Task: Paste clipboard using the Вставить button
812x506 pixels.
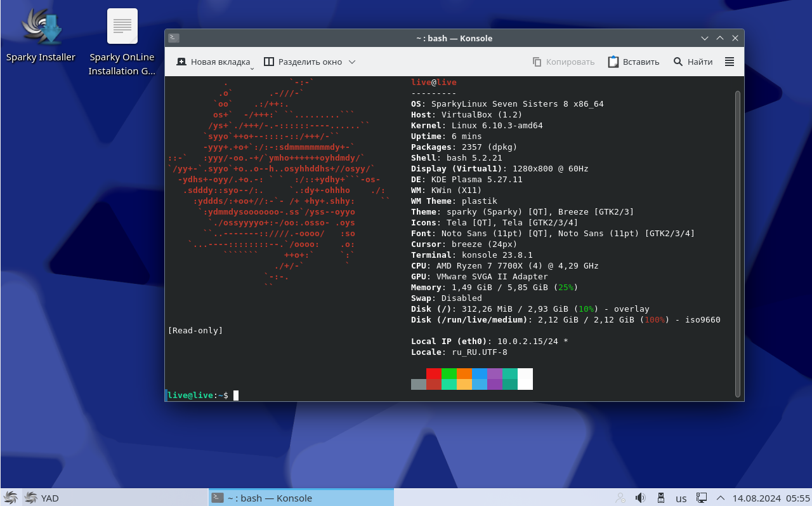Action: pyautogui.click(x=634, y=62)
